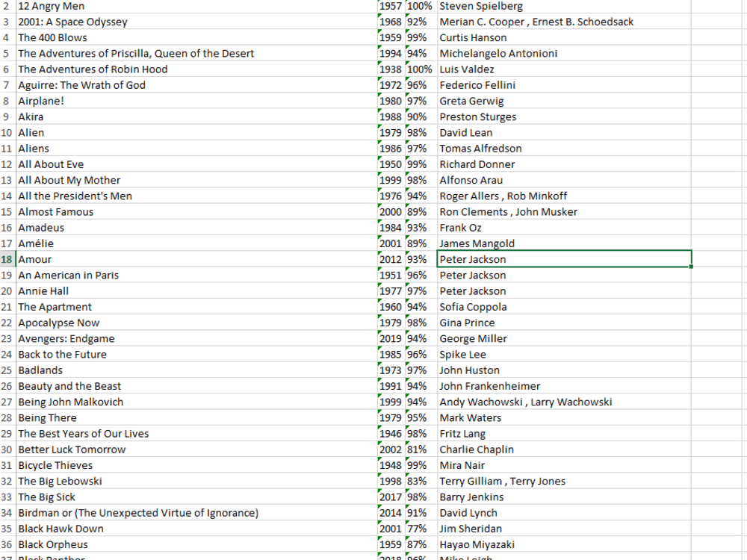Click the Aliens title cell
Viewport: 747px width, 560px height.
[x=196, y=148]
